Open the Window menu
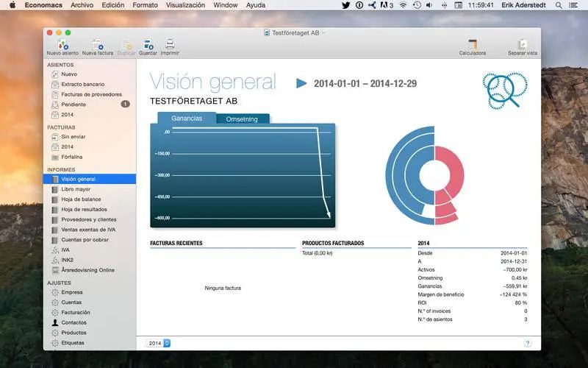588x368 pixels. click(226, 5)
